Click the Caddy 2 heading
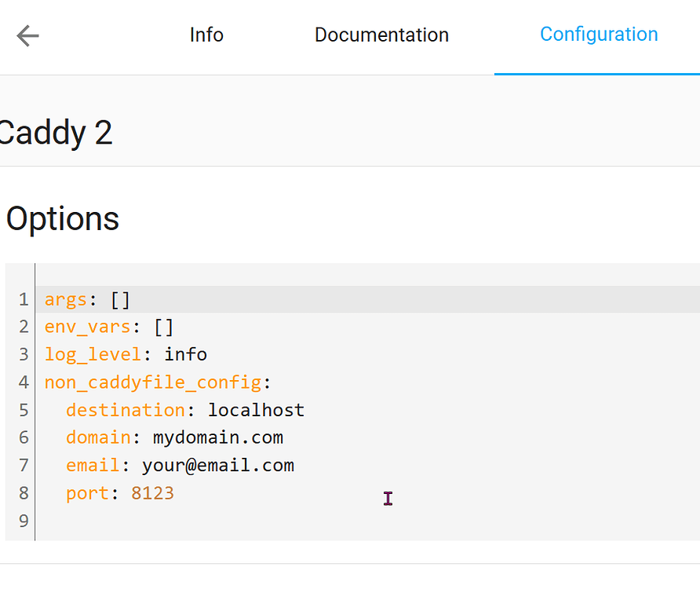This screenshot has width=700, height=589. [x=55, y=133]
